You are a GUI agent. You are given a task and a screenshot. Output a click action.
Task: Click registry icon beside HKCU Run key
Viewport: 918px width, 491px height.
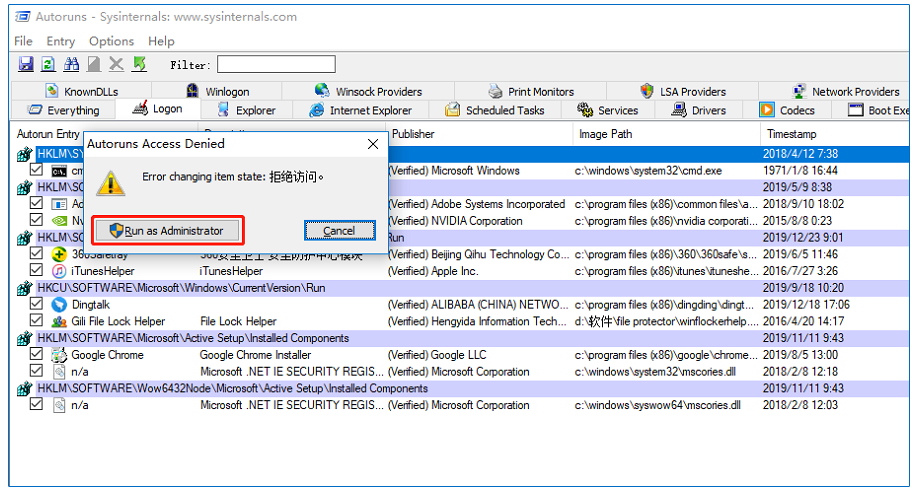[24, 288]
